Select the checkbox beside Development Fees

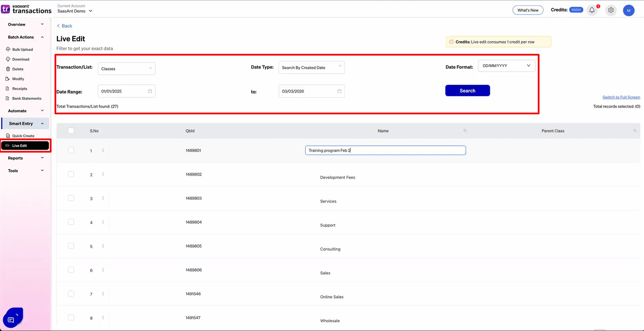pyautogui.click(x=71, y=174)
